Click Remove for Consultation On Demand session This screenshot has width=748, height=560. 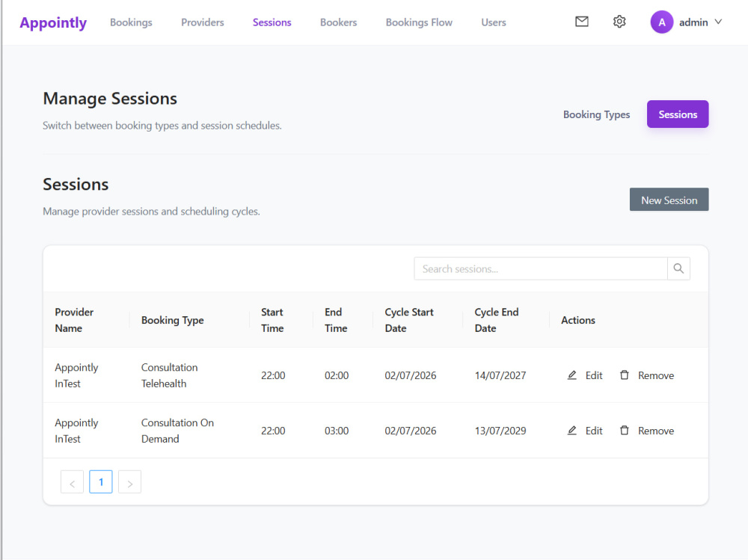[x=647, y=431]
